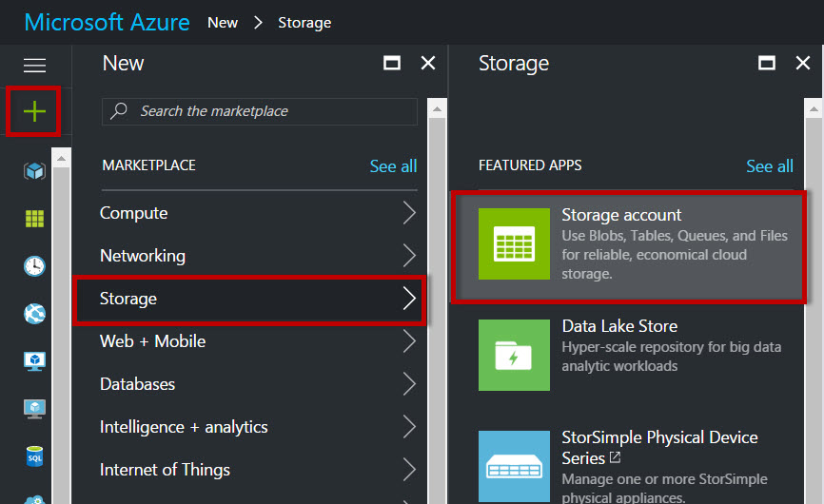The width and height of the screenshot is (824, 504).
Task: Maximize the New blade
Action: pos(392,63)
